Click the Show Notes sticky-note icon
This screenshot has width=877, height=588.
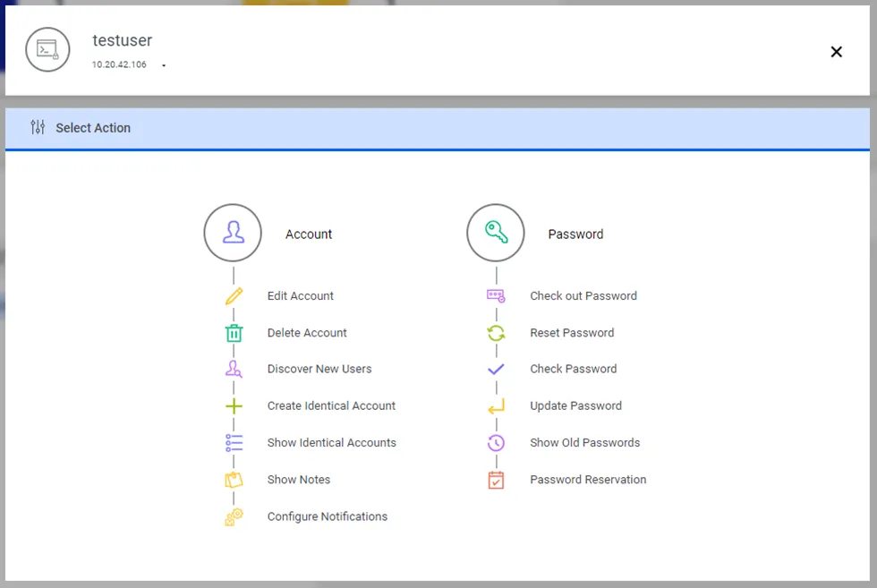[234, 480]
